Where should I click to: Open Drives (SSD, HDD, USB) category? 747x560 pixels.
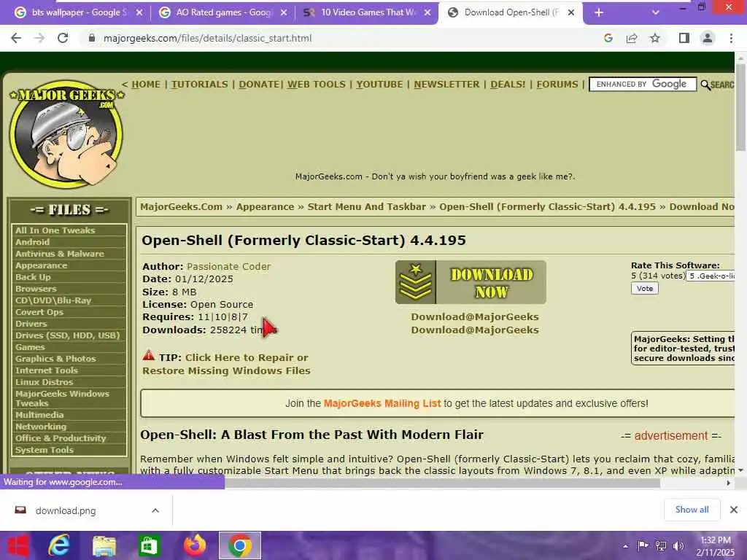pyautogui.click(x=67, y=335)
